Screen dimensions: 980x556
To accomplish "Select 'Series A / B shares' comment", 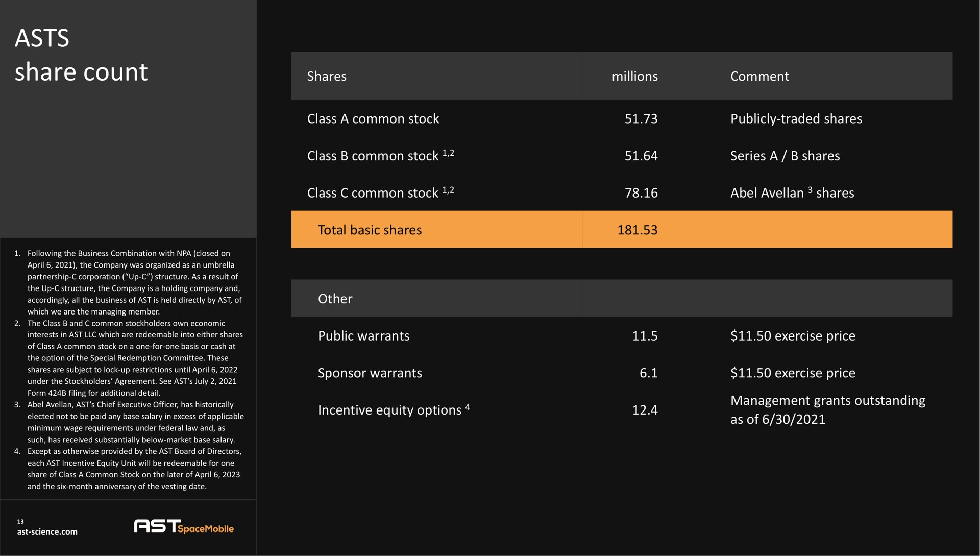I will click(785, 156).
